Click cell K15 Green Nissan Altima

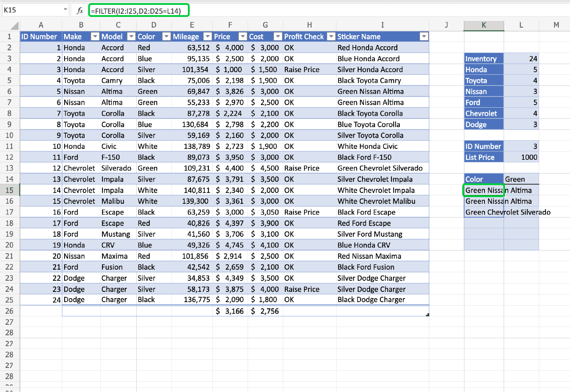(x=484, y=190)
